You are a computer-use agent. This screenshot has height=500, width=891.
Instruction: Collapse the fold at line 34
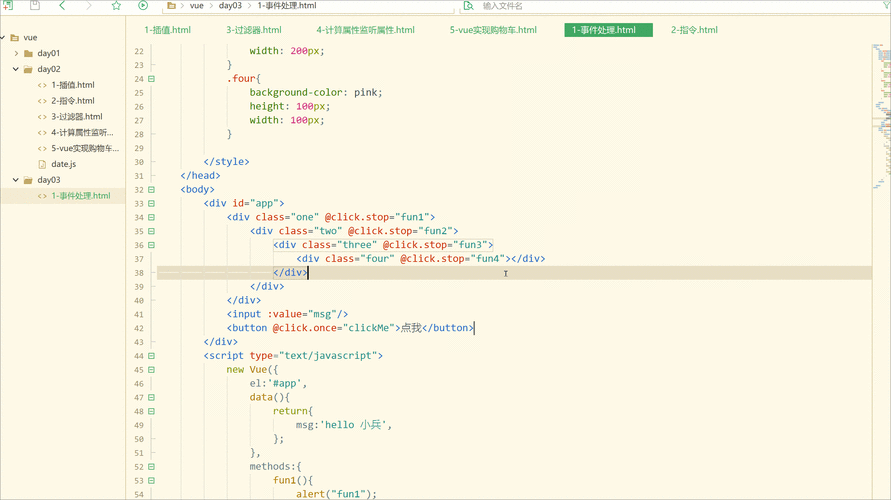click(x=152, y=217)
